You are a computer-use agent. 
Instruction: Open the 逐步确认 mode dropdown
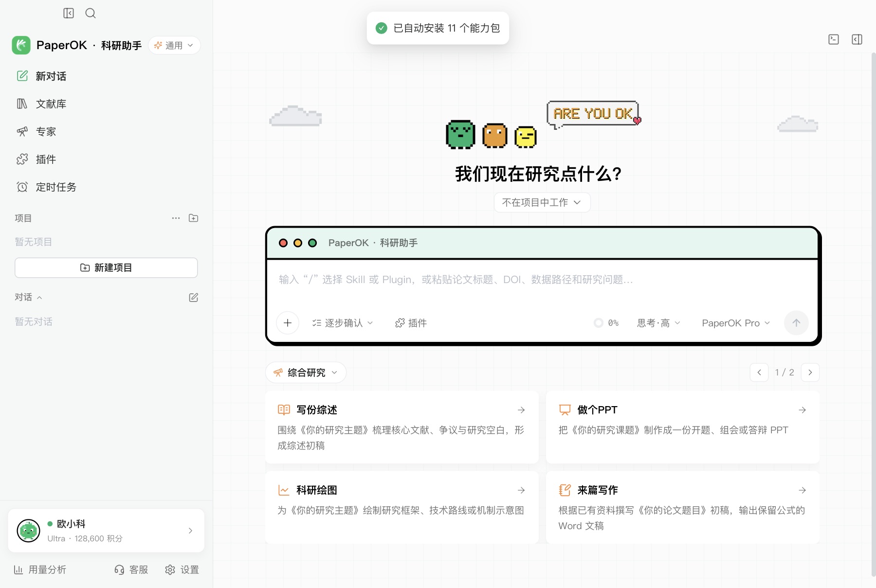tap(343, 323)
